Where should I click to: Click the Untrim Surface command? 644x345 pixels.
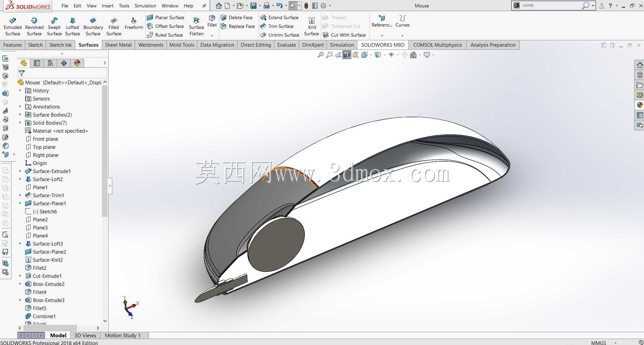[280, 35]
